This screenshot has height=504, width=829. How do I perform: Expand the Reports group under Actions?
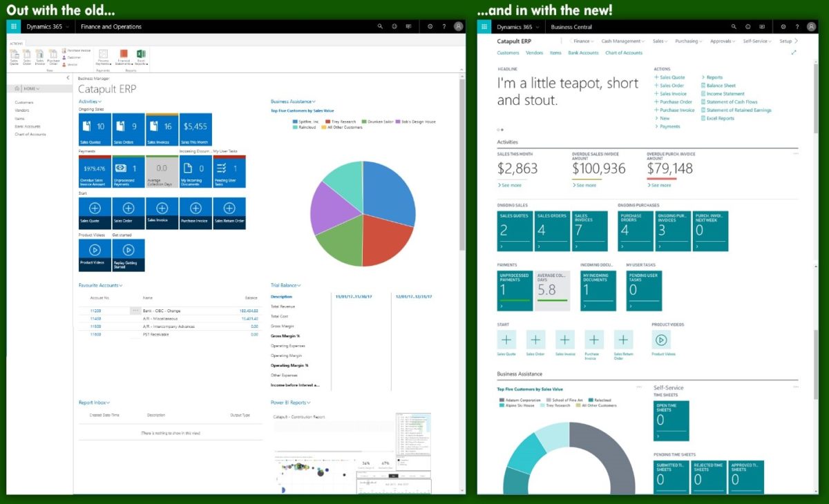point(712,77)
